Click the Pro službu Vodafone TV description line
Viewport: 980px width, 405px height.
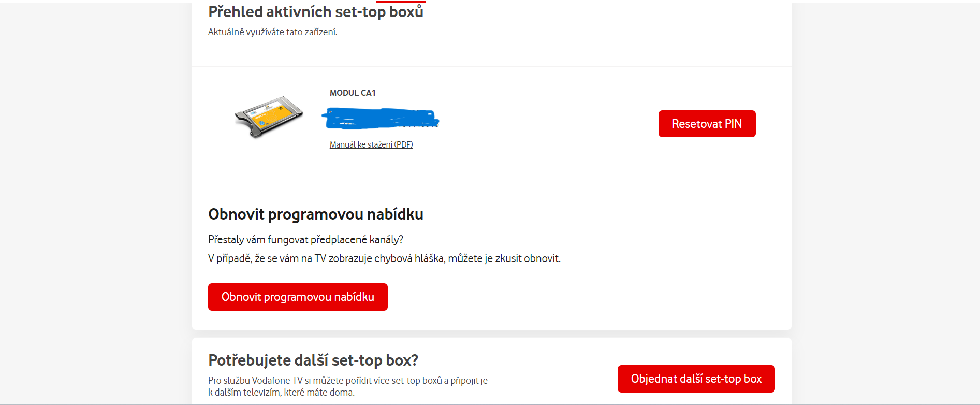[347, 381]
